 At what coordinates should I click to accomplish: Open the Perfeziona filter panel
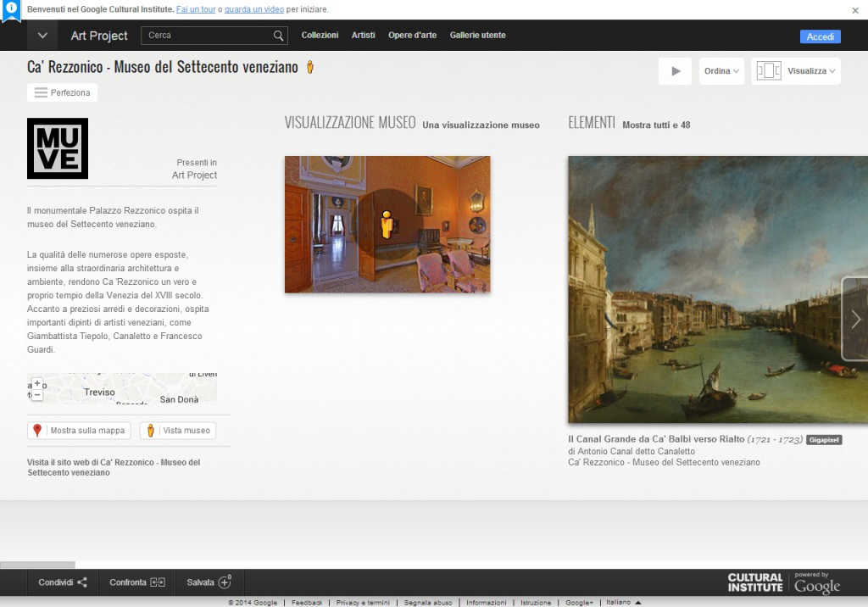click(x=62, y=92)
